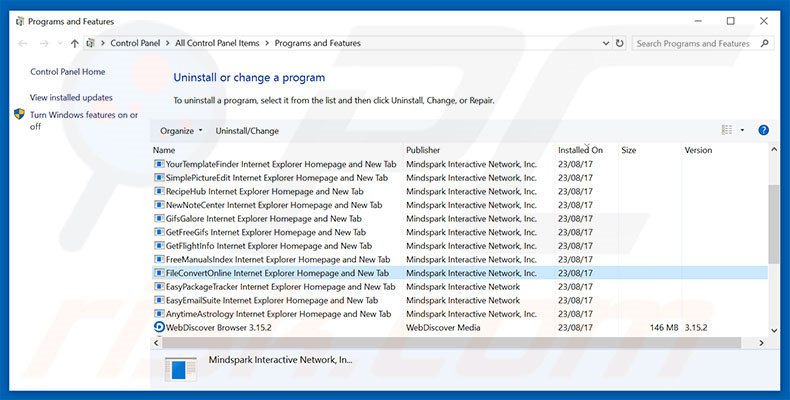Image resolution: width=790 pixels, height=400 pixels.
Task: Select the EasyPackageTracker program icon
Action: click(x=159, y=287)
